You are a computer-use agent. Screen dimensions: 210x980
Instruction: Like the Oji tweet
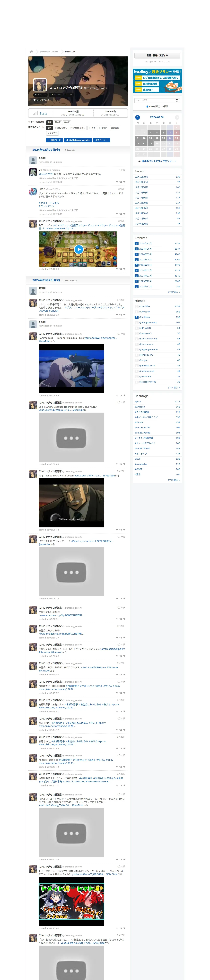(124, 182)
